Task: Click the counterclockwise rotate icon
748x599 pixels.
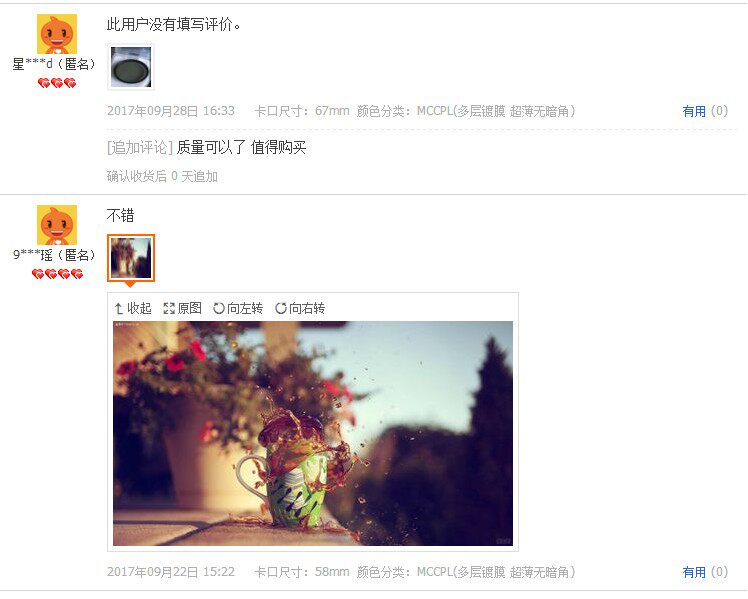Action: click(219, 309)
